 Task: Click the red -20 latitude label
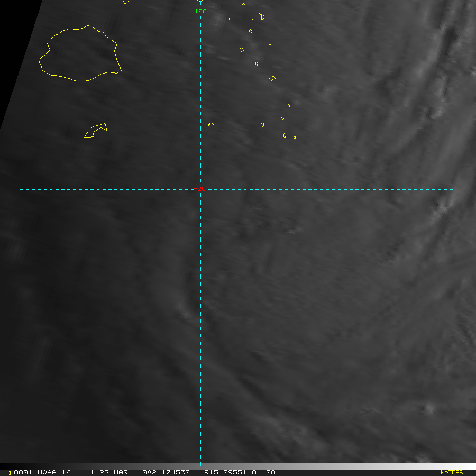tap(200, 189)
